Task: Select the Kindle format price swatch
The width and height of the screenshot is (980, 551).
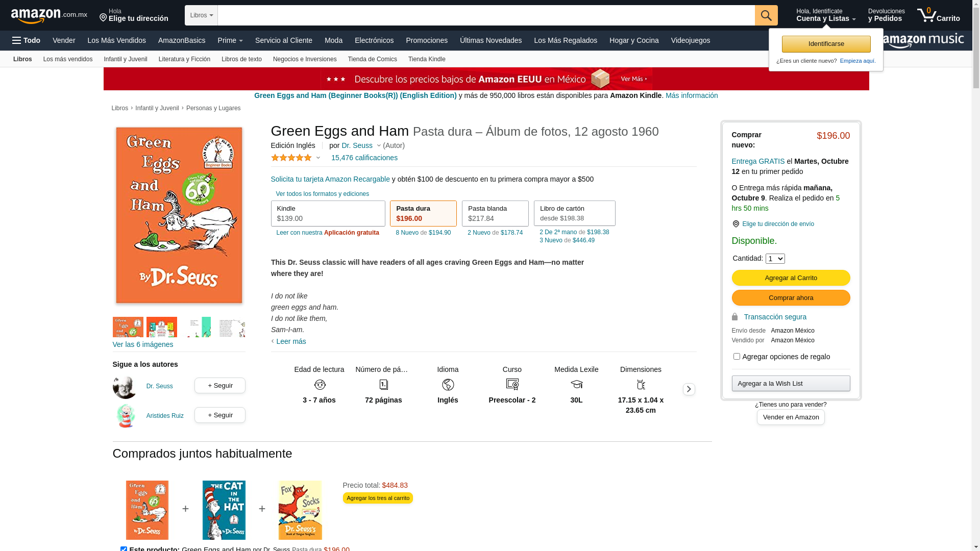Action: (x=328, y=213)
